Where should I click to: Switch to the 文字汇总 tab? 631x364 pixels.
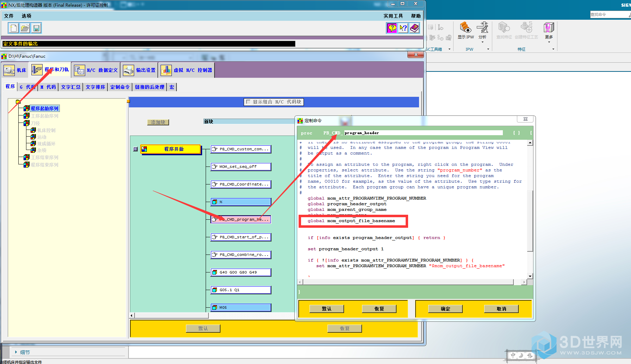click(x=71, y=87)
